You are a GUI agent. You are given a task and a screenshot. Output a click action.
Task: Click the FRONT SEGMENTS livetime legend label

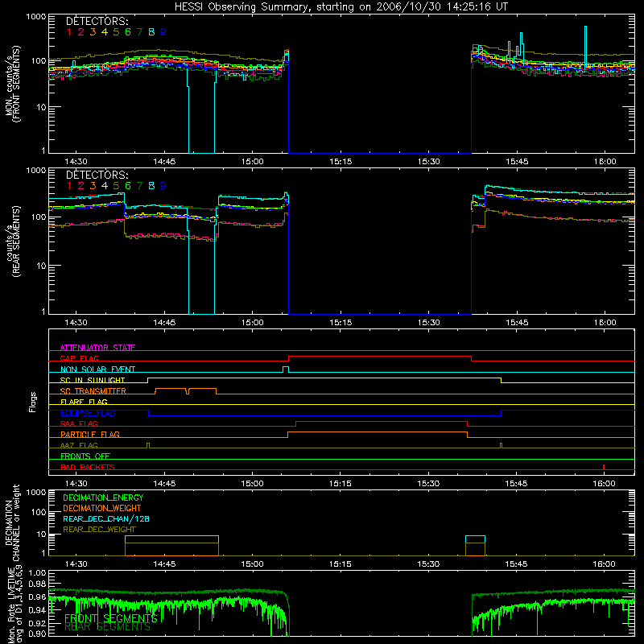pos(111,618)
